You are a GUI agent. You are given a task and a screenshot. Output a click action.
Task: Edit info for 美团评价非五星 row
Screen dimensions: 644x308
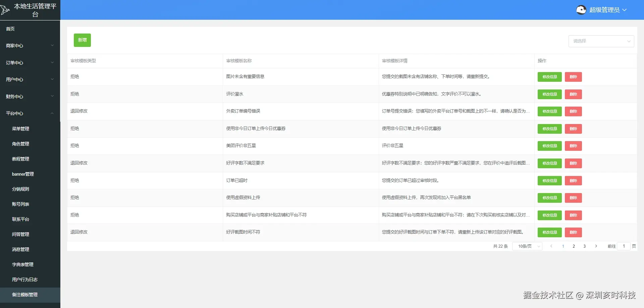pos(549,146)
